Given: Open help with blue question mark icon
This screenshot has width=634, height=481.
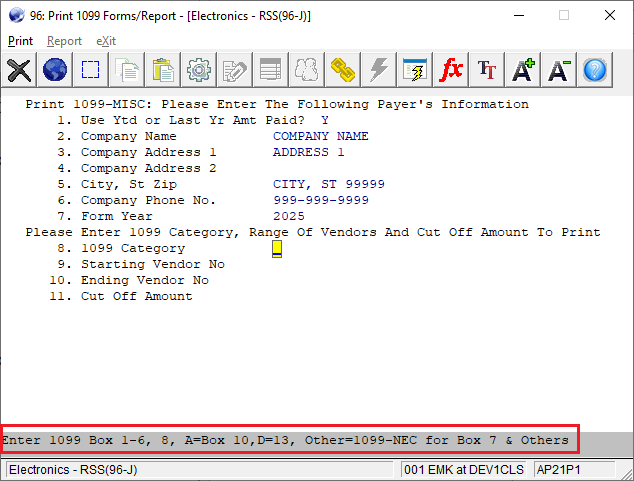Looking at the screenshot, I should point(595,69).
